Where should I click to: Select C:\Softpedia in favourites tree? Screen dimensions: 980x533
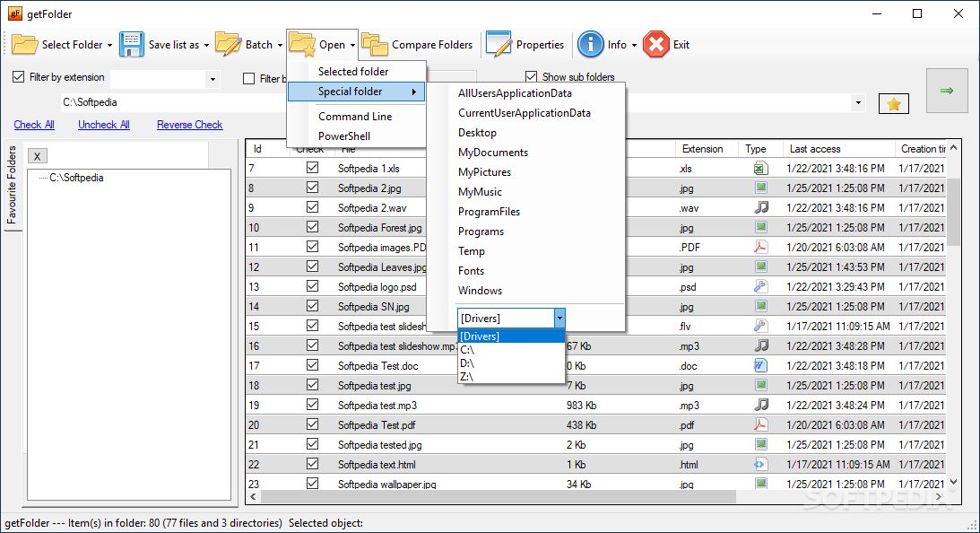pyautogui.click(x=77, y=178)
